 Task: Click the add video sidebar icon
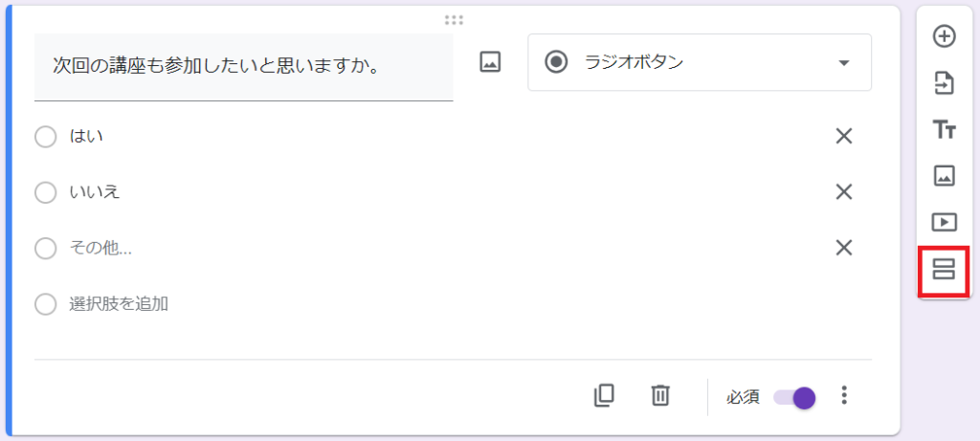(945, 223)
